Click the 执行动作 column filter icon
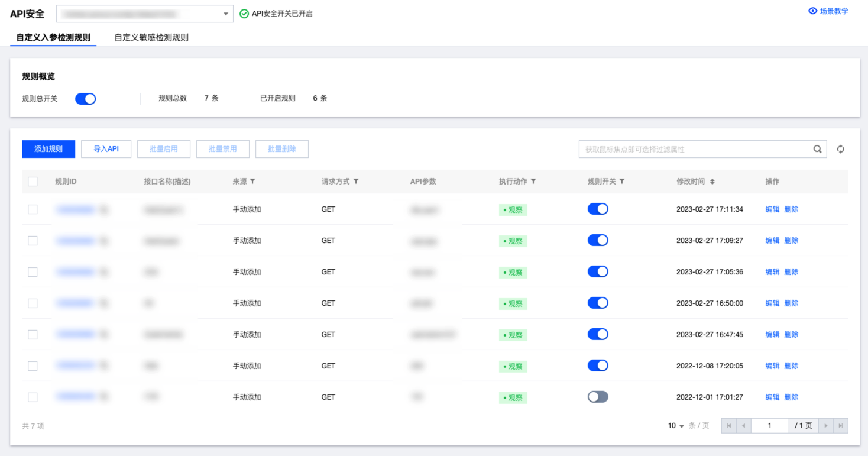This screenshot has height=456, width=868. 533,182
